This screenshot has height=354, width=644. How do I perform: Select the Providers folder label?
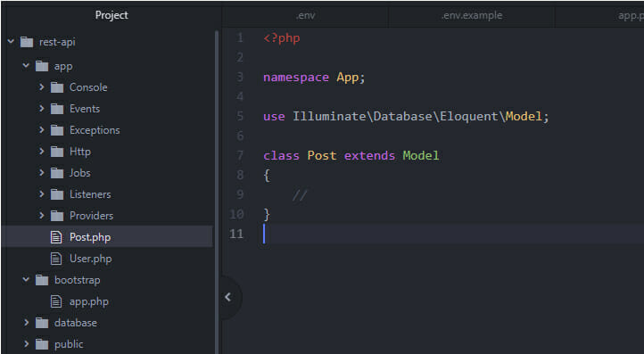coord(91,216)
